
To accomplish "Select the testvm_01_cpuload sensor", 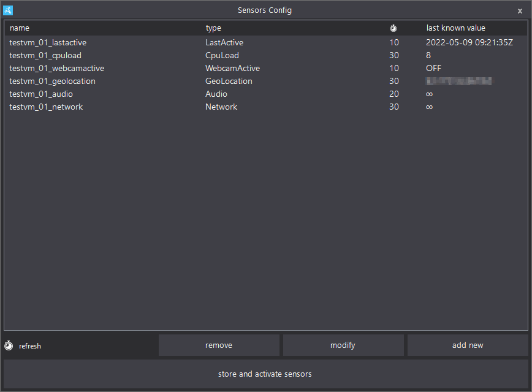I will (x=45, y=56).
